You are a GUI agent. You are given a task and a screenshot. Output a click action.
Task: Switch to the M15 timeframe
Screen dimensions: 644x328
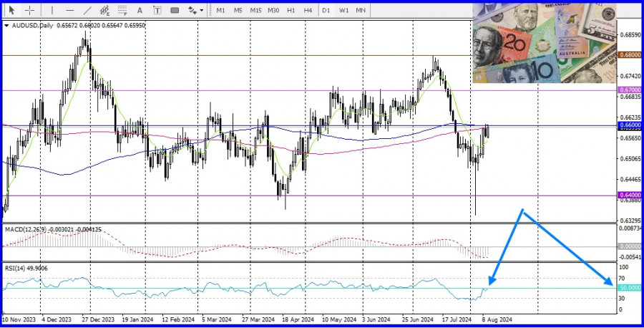[x=255, y=11]
